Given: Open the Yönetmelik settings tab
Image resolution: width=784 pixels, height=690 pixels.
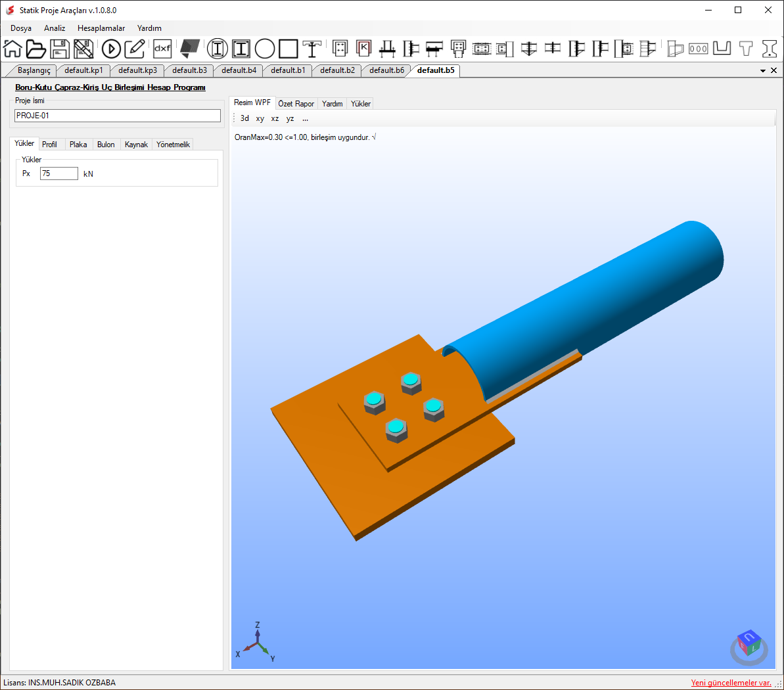Looking at the screenshot, I should tap(173, 145).
